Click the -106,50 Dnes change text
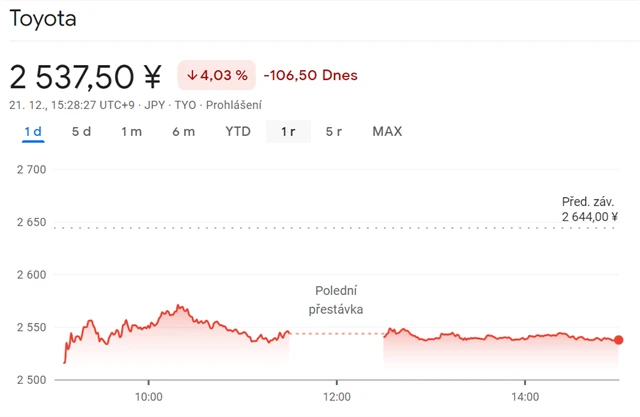 pos(310,75)
